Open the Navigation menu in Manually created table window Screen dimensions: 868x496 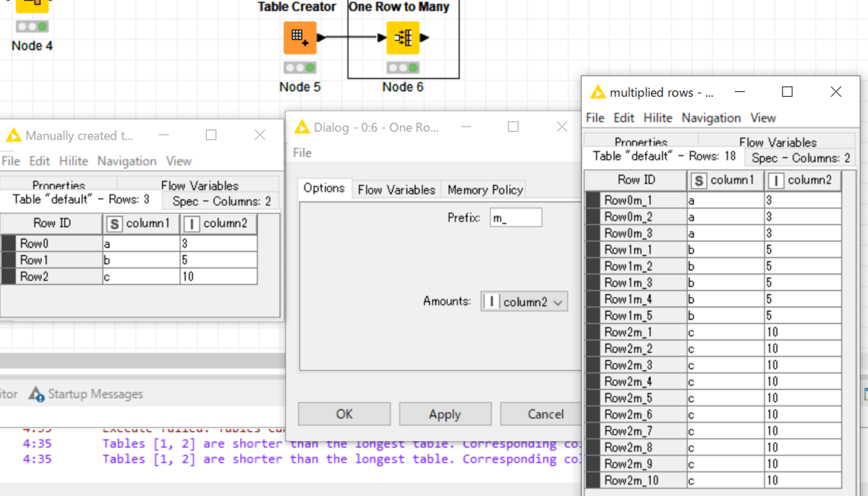coord(127,161)
